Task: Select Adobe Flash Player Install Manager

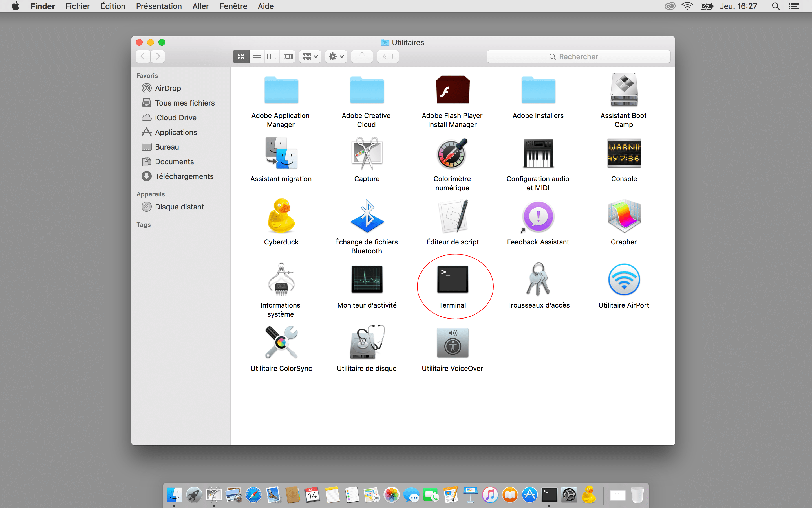Action: pyautogui.click(x=452, y=89)
